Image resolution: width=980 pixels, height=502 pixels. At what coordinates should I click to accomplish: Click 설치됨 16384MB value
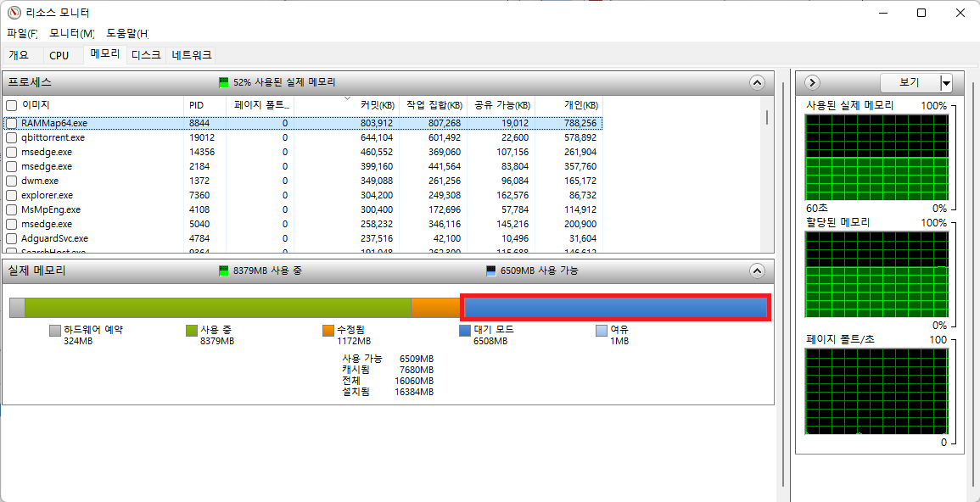point(414,392)
